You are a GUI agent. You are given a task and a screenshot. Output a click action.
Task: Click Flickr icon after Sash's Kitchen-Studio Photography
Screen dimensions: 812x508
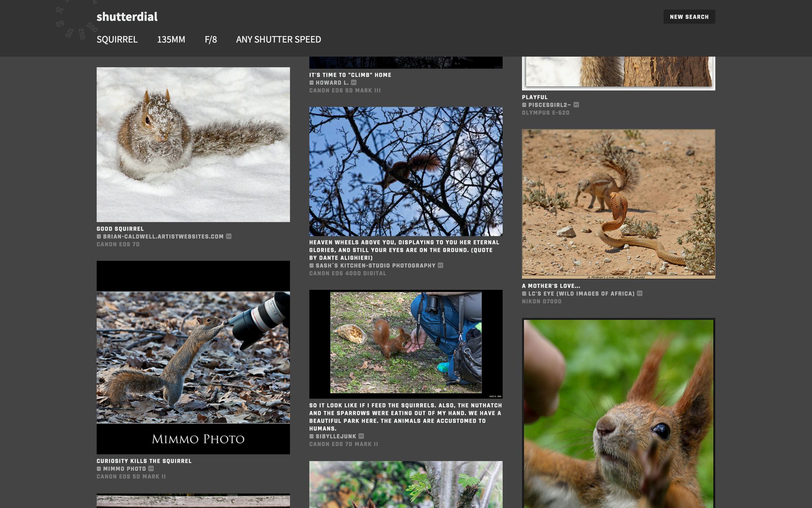click(440, 265)
